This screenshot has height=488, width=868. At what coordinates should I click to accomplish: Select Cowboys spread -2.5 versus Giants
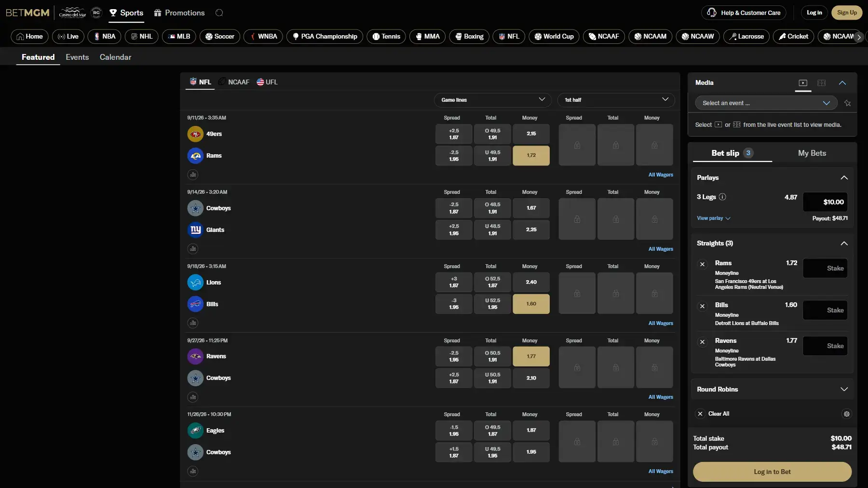(x=454, y=208)
